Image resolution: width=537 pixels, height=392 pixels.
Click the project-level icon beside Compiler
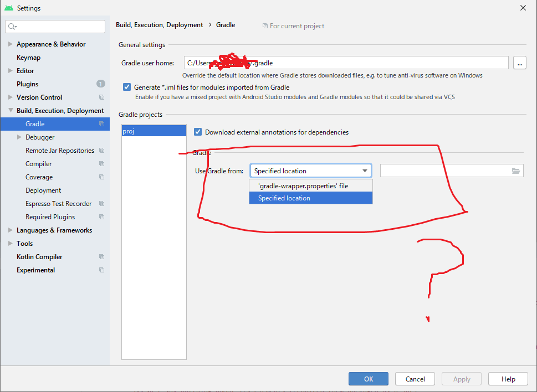pyautogui.click(x=101, y=164)
